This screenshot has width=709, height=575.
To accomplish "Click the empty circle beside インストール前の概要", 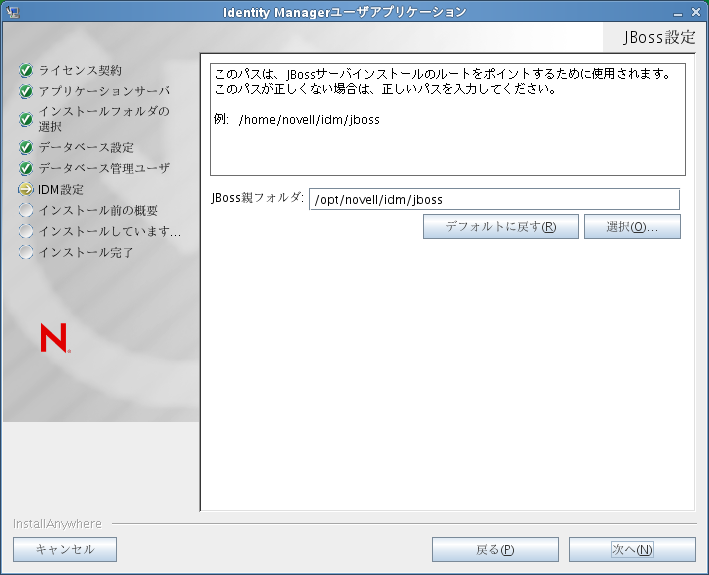I will 26,210.
